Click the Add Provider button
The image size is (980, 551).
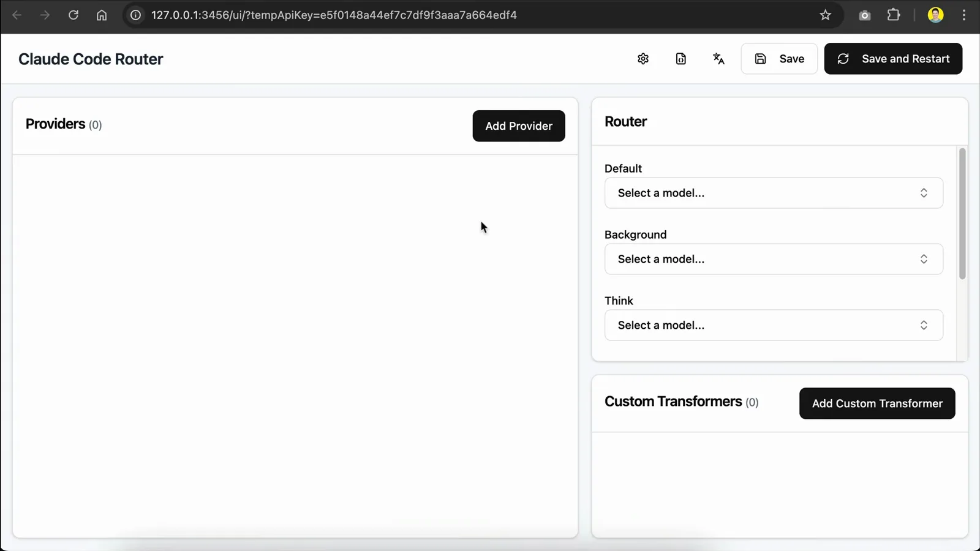(519, 126)
